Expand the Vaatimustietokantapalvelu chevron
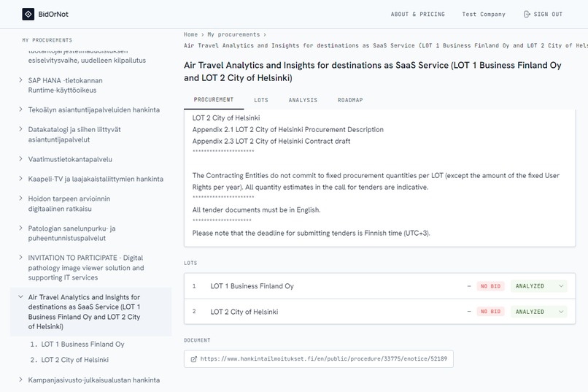 20,159
